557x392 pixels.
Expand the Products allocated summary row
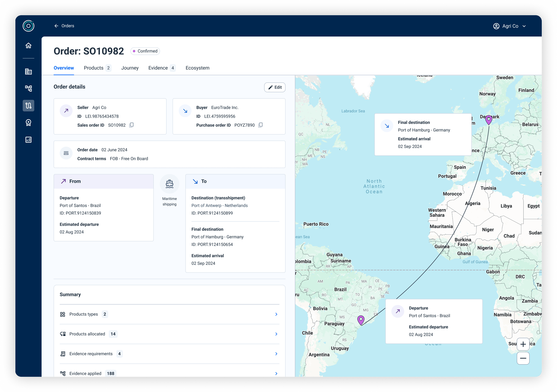[169, 334]
